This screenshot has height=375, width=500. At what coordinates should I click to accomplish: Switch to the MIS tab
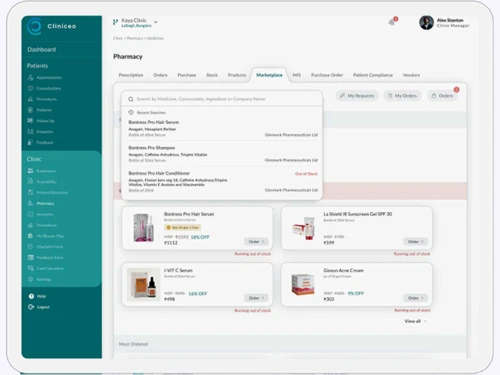[297, 75]
